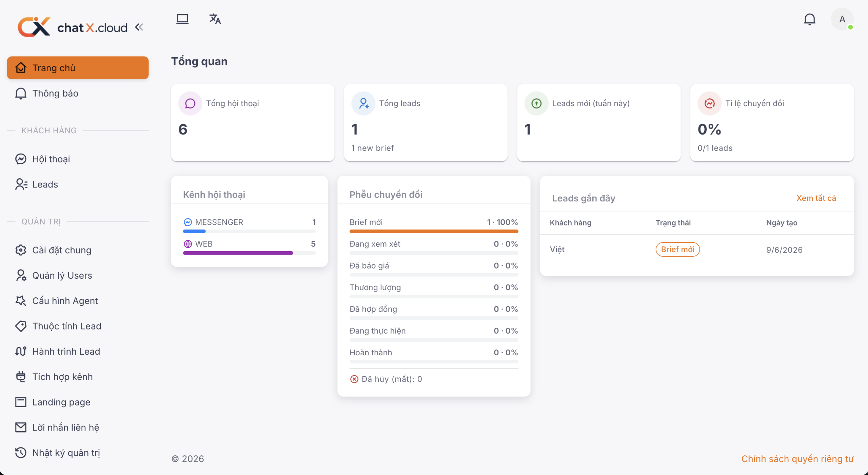Go to Trang chủ home page
Image resolution: width=868 pixels, height=475 pixels.
point(78,68)
